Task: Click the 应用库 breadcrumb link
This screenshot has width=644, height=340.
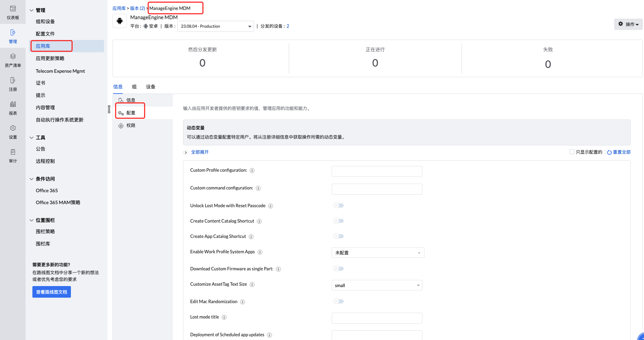Action: tap(119, 8)
